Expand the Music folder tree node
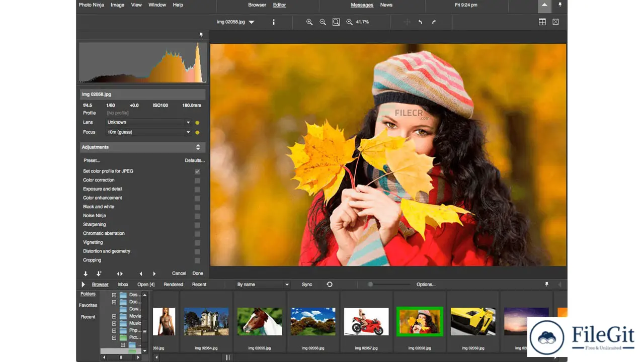The height and width of the screenshot is (362, 644). tap(114, 324)
